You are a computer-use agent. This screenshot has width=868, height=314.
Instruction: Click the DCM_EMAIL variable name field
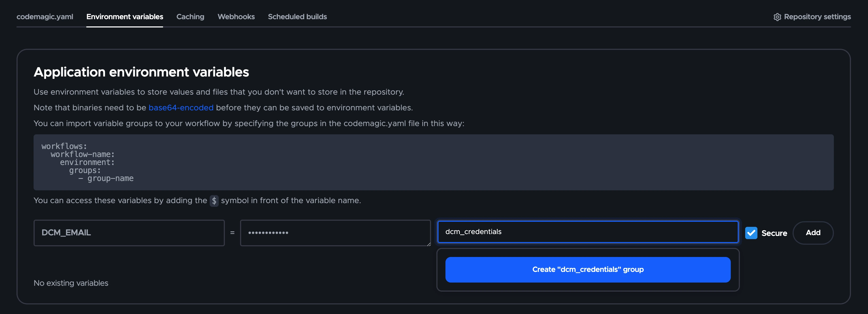tap(129, 233)
